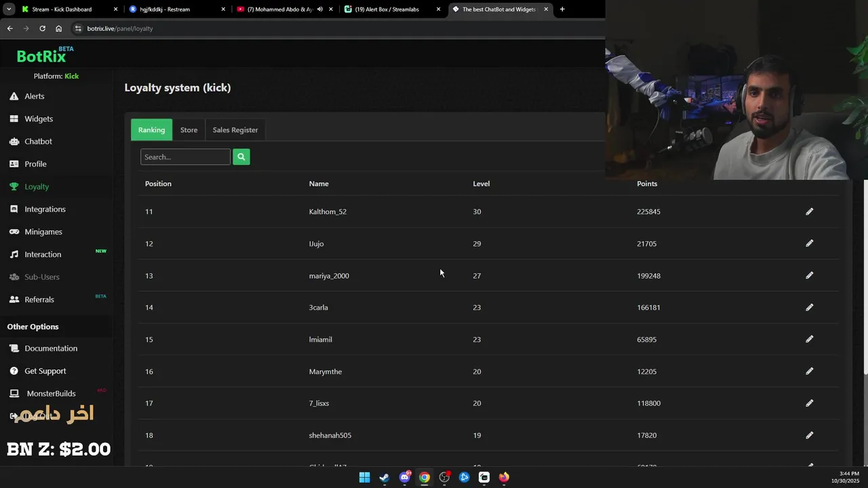The height and width of the screenshot is (488, 868).
Task: Go back in browser history
Action: pos(9,28)
